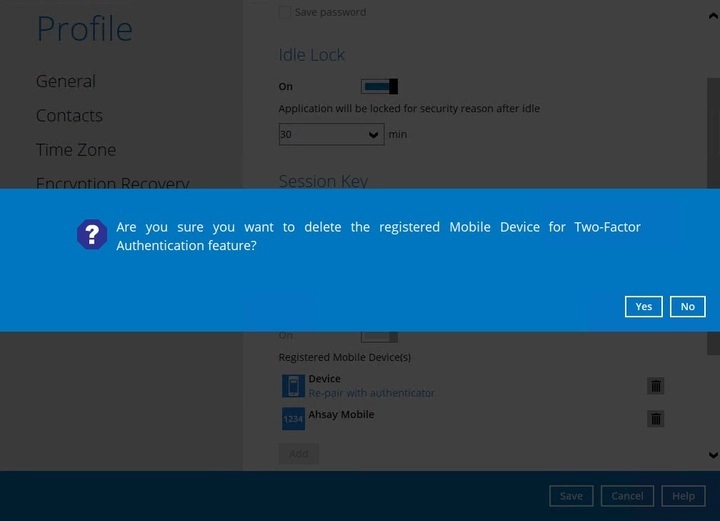This screenshot has height=521, width=720.
Task: Open the idle timeout 30 min dropdown
Action: pyautogui.click(x=331, y=134)
